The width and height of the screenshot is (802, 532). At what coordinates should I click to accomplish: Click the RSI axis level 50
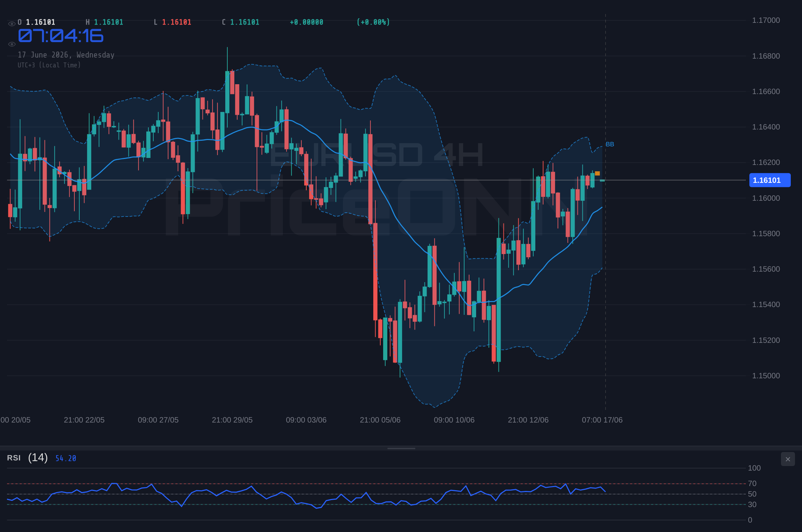pos(752,494)
